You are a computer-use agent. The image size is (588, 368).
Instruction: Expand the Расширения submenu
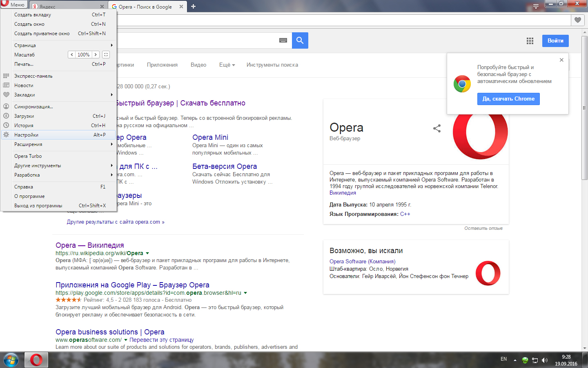(59, 144)
